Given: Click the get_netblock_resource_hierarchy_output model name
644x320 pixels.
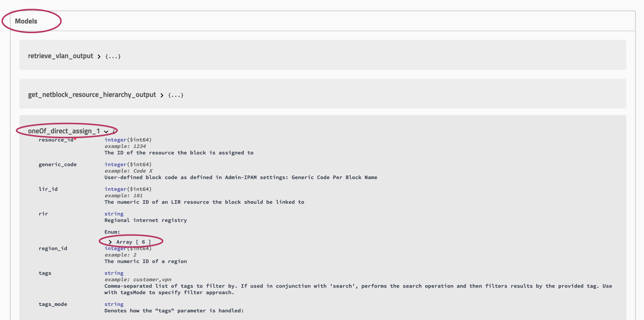Looking at the screenshot, I should (x=92, y=95).
